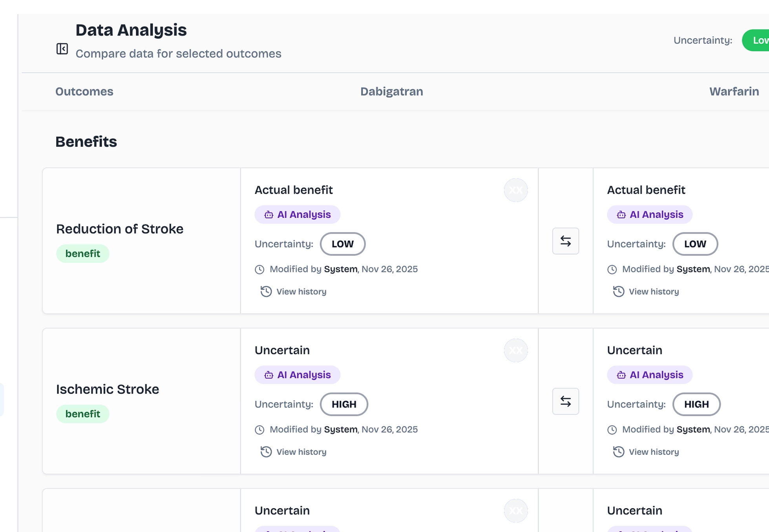Open AI Analysis for Warfarin Reduction of Stroke
Viewport: 769px width, 532px height.
pyautogui.click(x=650, y=215)
